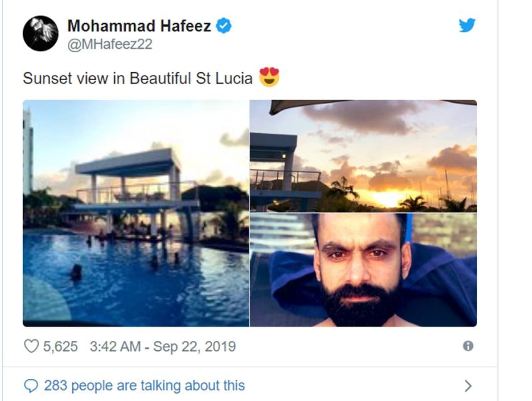Click the heart-eyes emoji in the tweet
532x401 pixels.
(269, 77)
